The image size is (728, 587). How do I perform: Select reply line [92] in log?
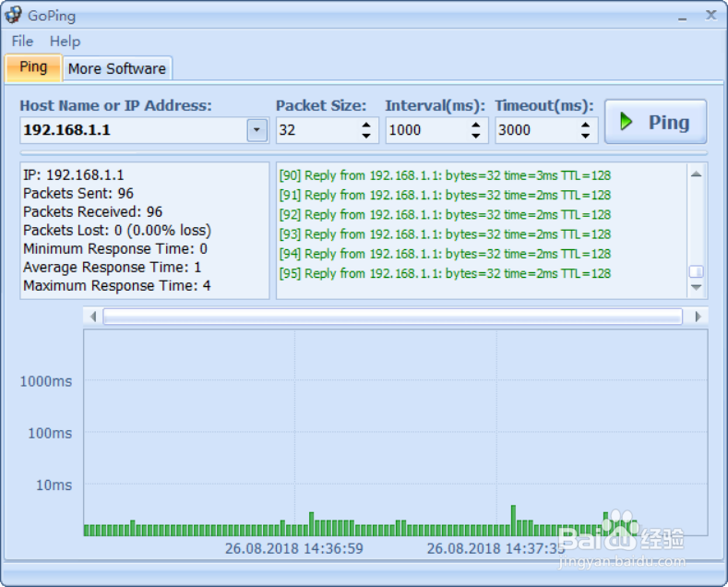pos(445,214)
